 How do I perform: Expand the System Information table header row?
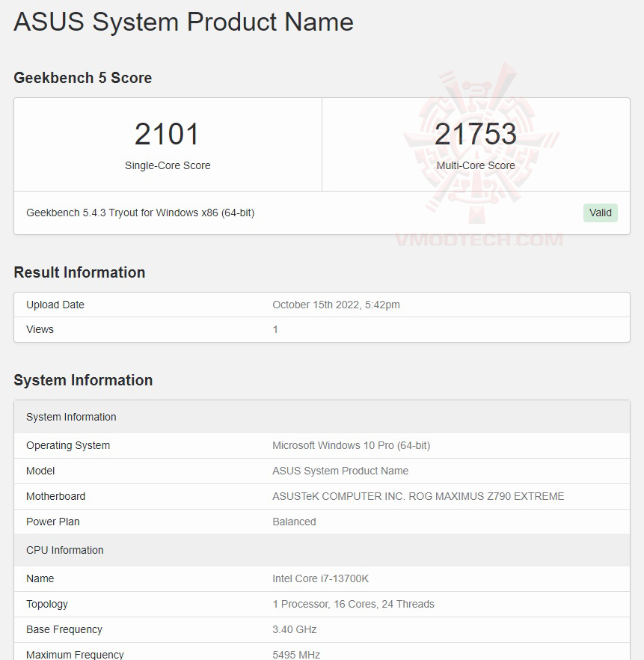pos(70,417)
